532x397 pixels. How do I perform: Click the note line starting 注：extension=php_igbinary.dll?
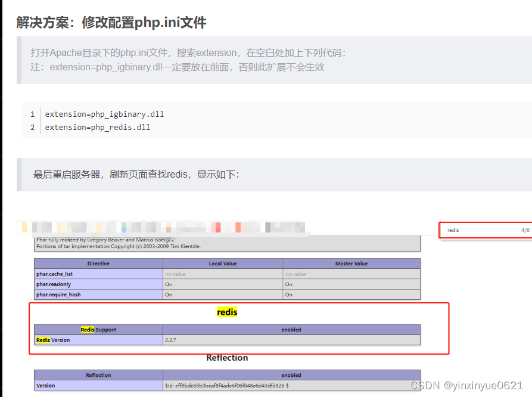178,67
